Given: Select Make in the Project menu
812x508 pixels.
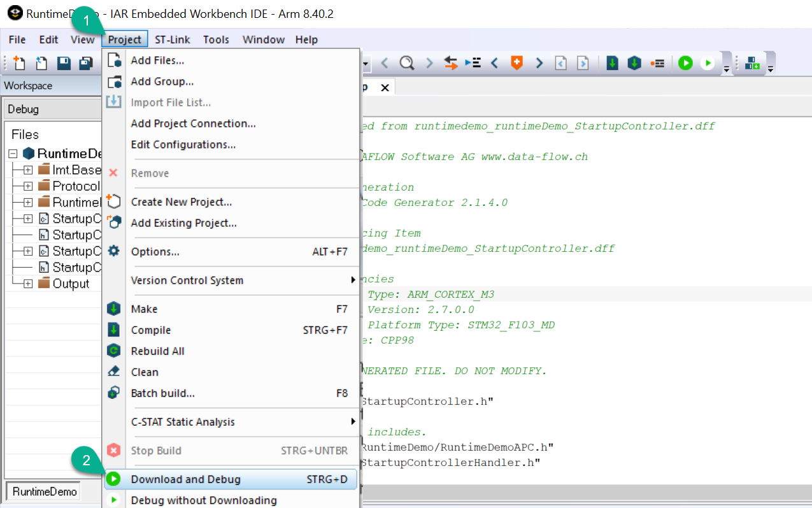Looking at the screenshot, I should coord(231,309).
